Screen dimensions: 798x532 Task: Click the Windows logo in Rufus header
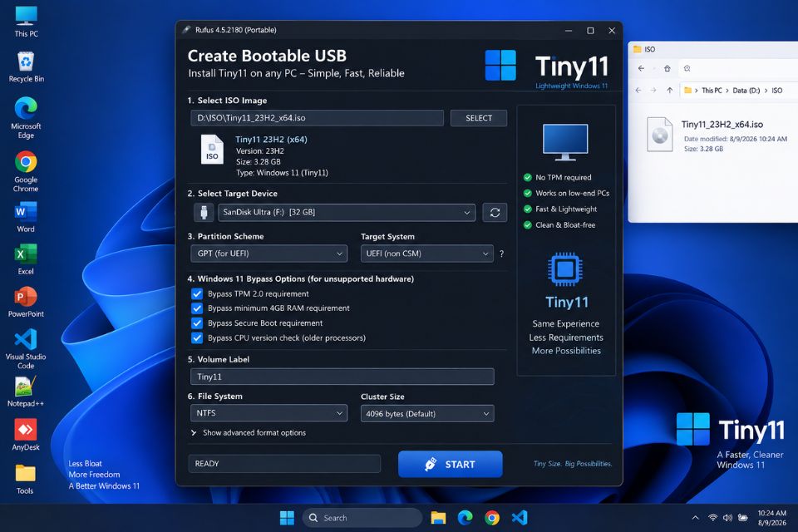[x=500, y=65]
